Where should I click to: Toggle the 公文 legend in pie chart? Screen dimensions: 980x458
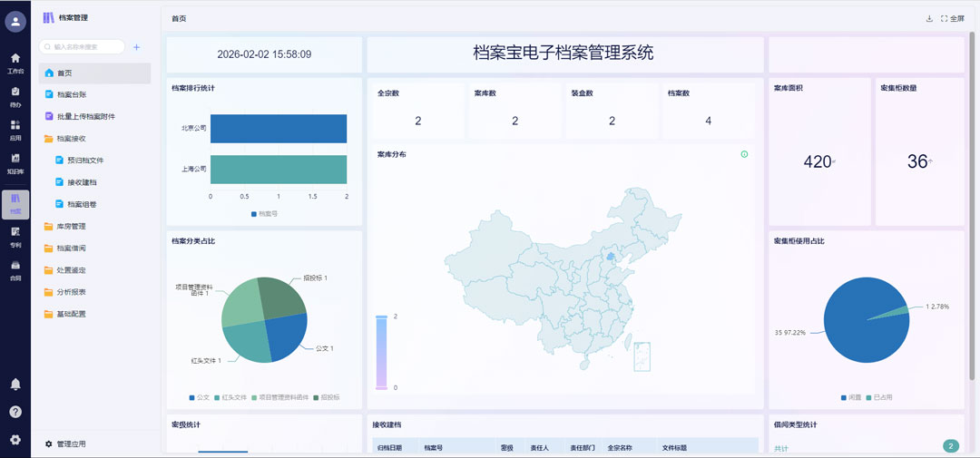[199, 397]
